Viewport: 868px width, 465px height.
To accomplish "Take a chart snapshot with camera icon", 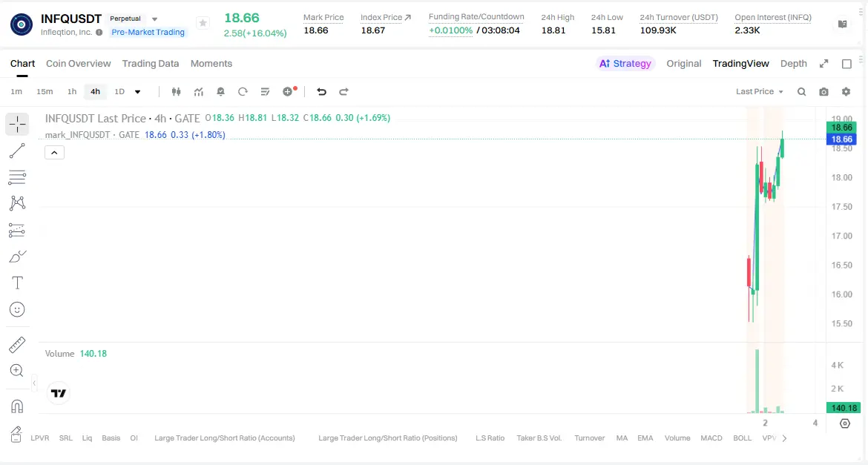I will [x=823, y=91].
